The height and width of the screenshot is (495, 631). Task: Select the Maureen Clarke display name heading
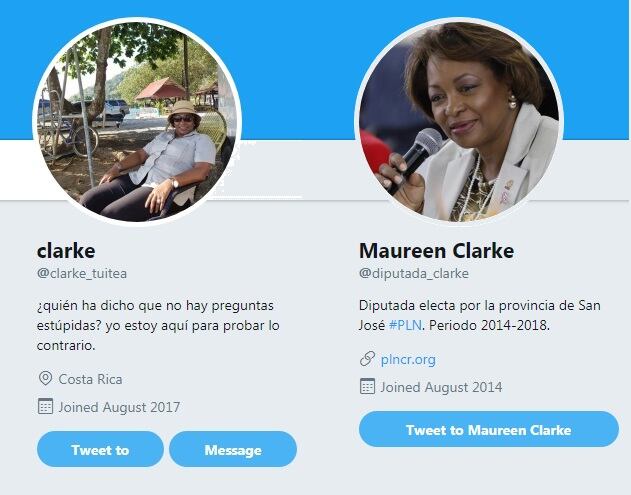pyautogui.click(x=437, y=251)
